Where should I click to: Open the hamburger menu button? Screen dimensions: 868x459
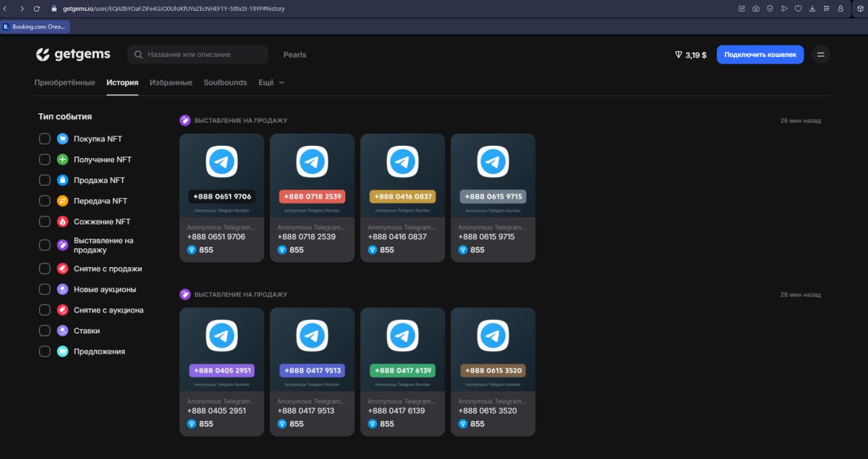coord(821,55)
